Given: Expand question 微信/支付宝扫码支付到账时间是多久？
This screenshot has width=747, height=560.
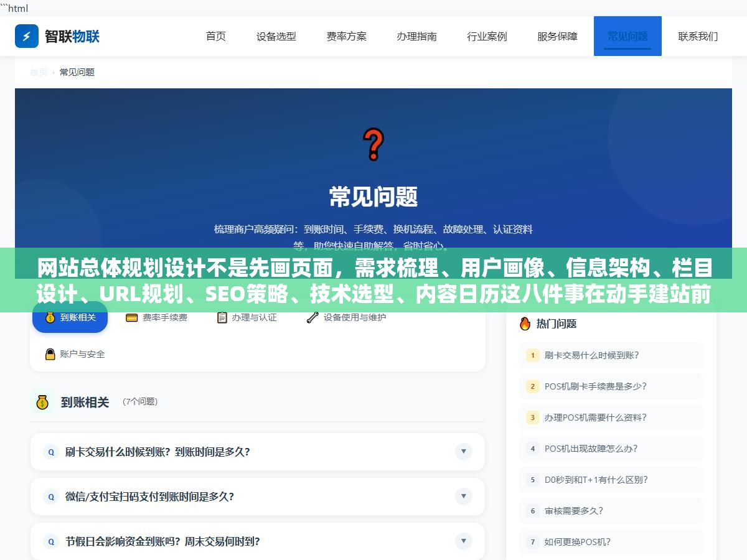Looking at the screenshot, I should click(x=258, y=497).
